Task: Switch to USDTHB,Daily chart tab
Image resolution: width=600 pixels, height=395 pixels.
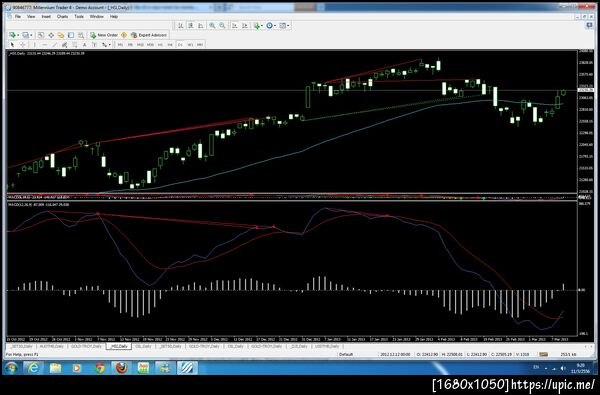Action: [327, 346]
